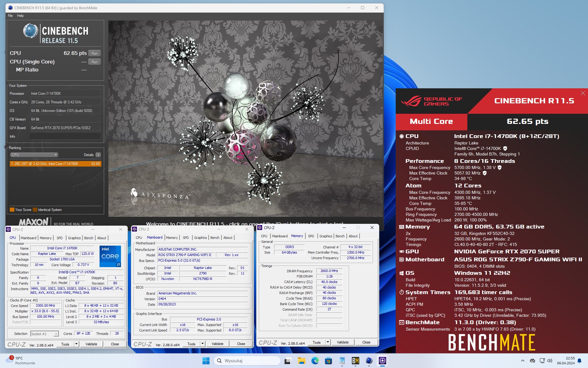Click the Republic of Gamers logo
Screen dimensions: 588x368
click(431, 101)
